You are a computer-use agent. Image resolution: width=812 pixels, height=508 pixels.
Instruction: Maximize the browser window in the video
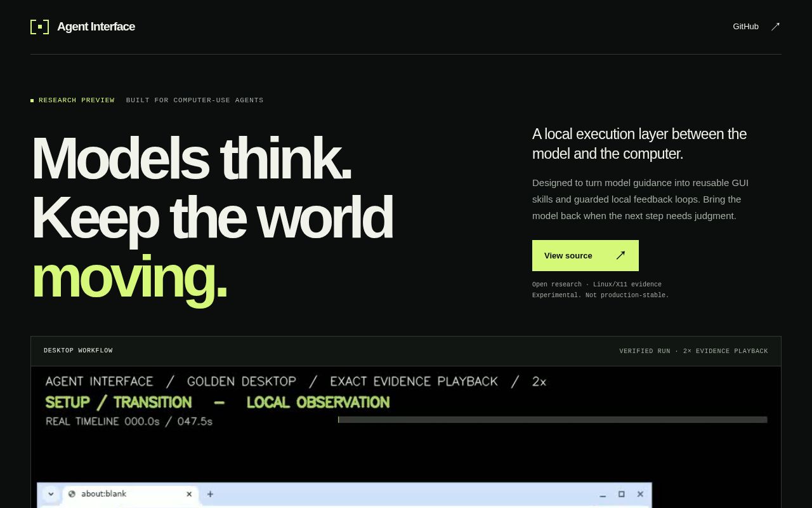pyautogui.click(x=622, y=494)
